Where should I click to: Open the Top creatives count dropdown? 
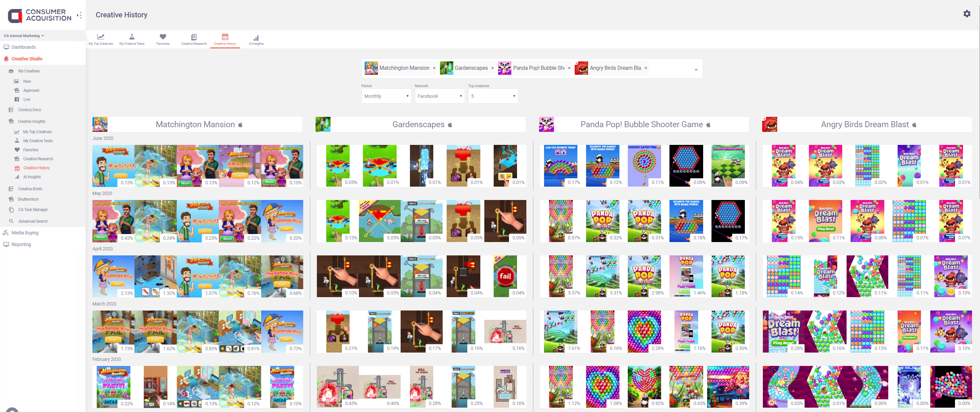tap(493, 96)
